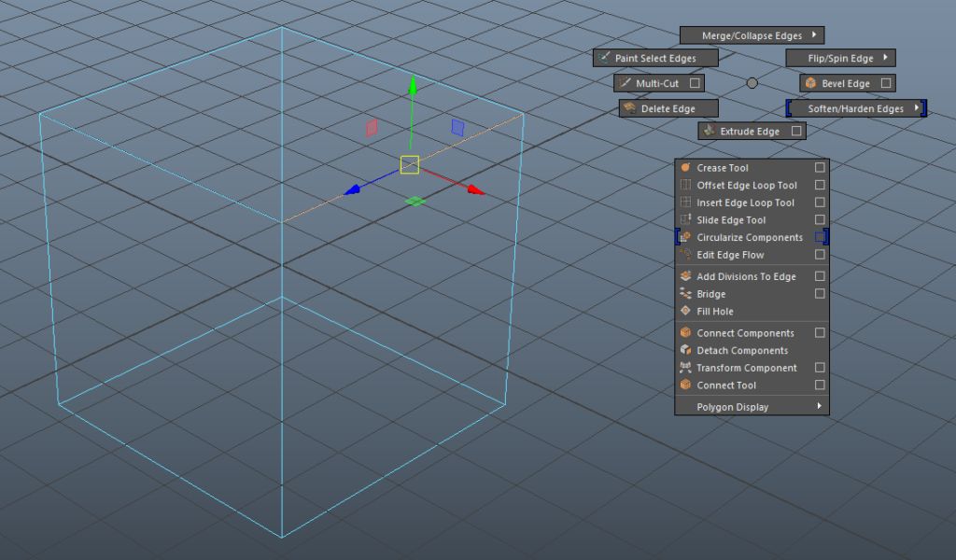Choose Fill Hole from the menu
956x560 pixels.
point(752,311)
